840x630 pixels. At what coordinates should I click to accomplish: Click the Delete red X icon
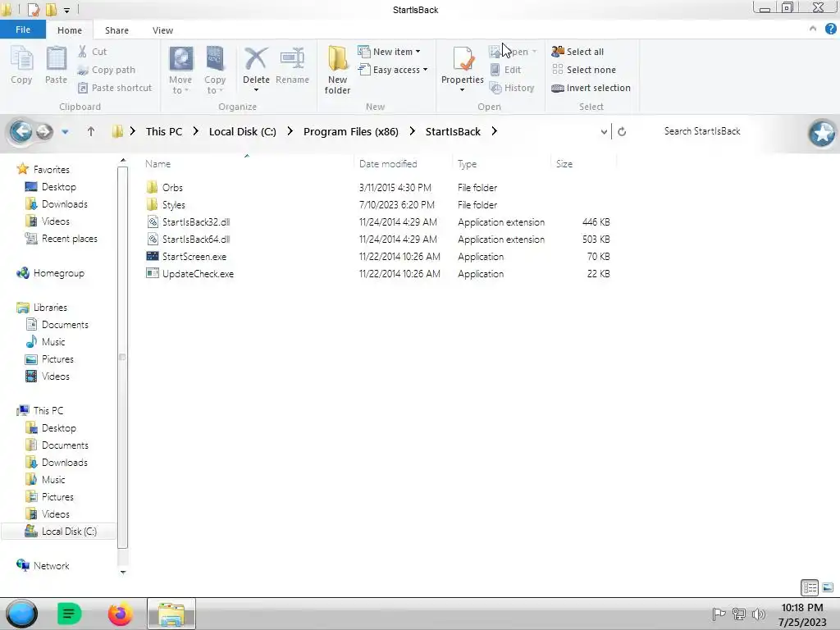[x=256, y=59]
